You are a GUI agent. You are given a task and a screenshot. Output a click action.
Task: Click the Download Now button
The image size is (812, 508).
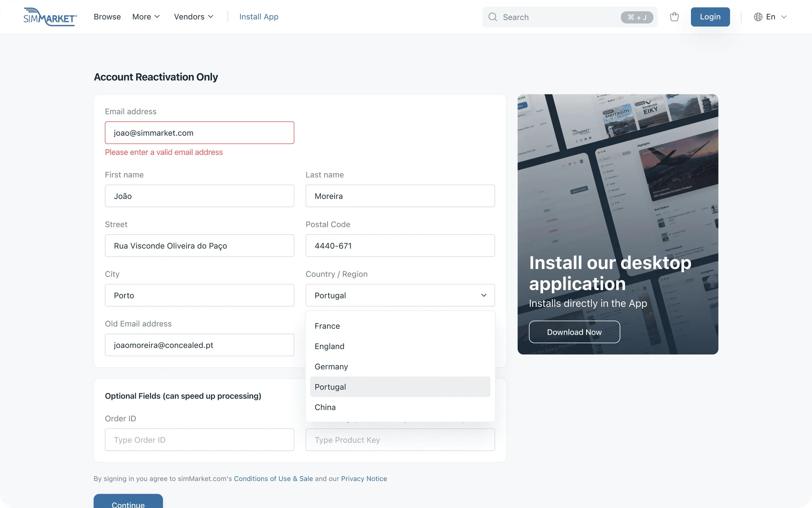574,332
